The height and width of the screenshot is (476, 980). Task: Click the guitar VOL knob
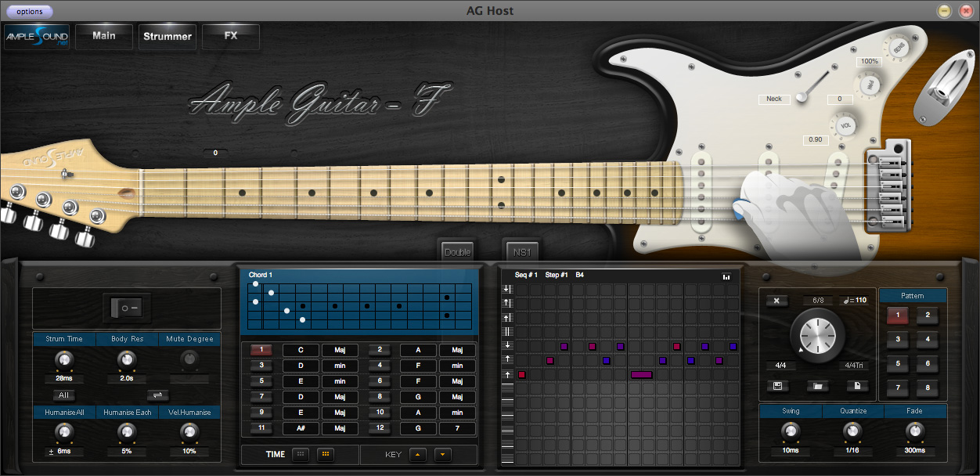click(846, 125)
